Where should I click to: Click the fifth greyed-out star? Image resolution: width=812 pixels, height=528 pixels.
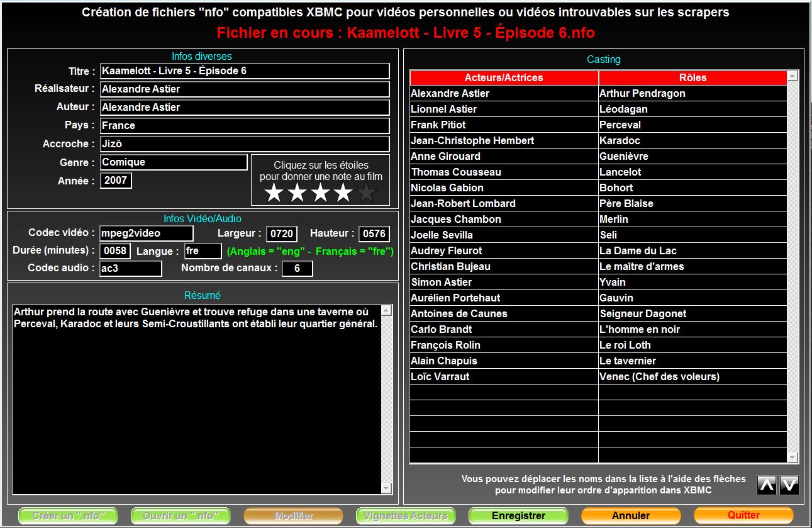click(367, 193)
